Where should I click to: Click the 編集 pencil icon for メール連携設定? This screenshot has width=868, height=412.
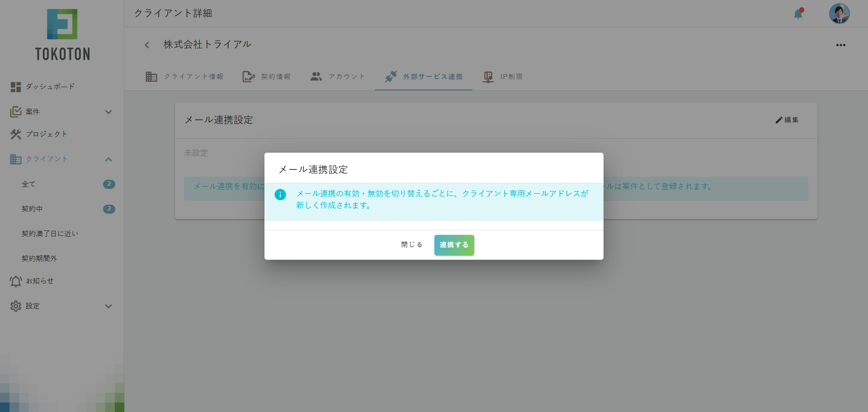[778, 120]
